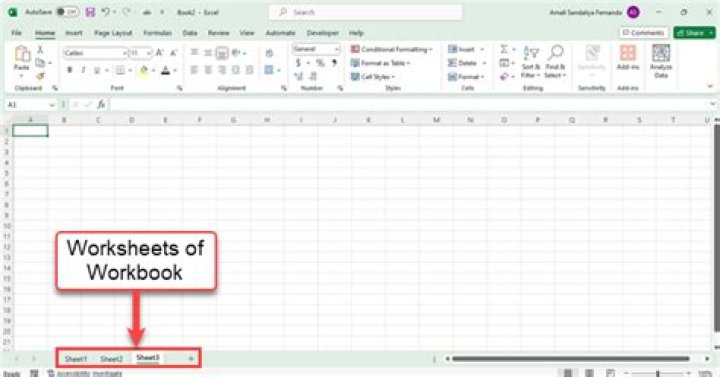Image resolution: width=720 pixels, height=377 pixels.
Task: Switch to Page Layout view in the status bar
Action: (x=589, y=373)
